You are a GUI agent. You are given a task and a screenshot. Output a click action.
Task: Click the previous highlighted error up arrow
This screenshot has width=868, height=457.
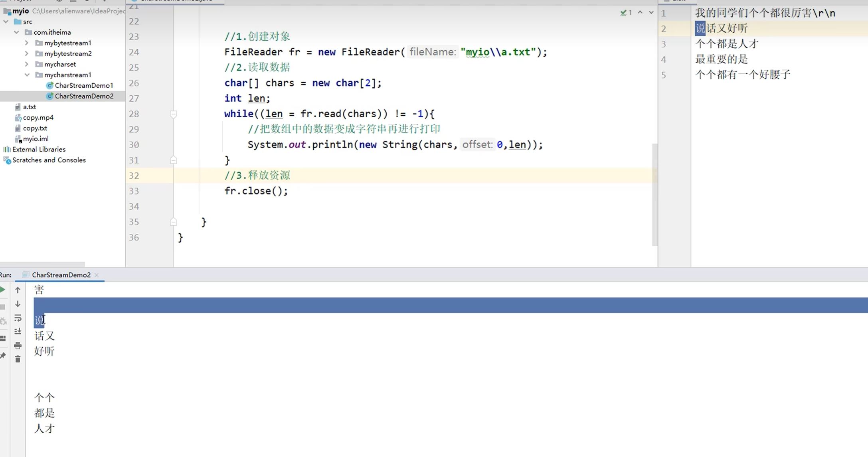640,13
